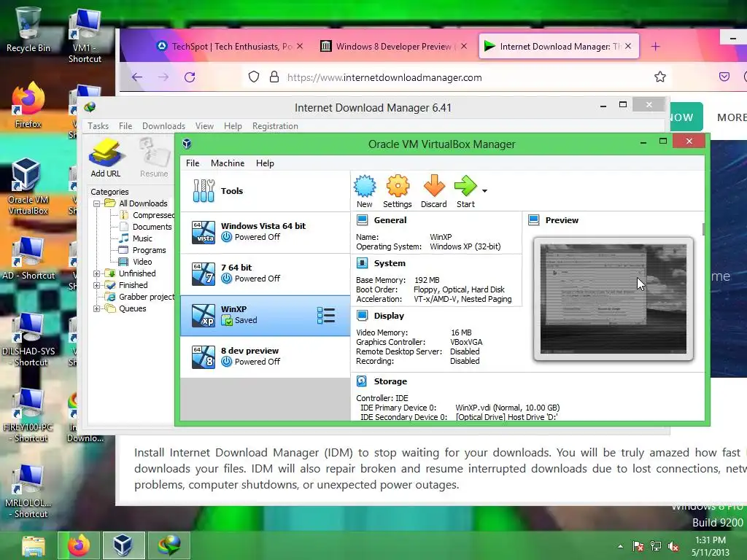Click Add URL icon in IDM
747x560 pixels.
(x=106, y=158)
